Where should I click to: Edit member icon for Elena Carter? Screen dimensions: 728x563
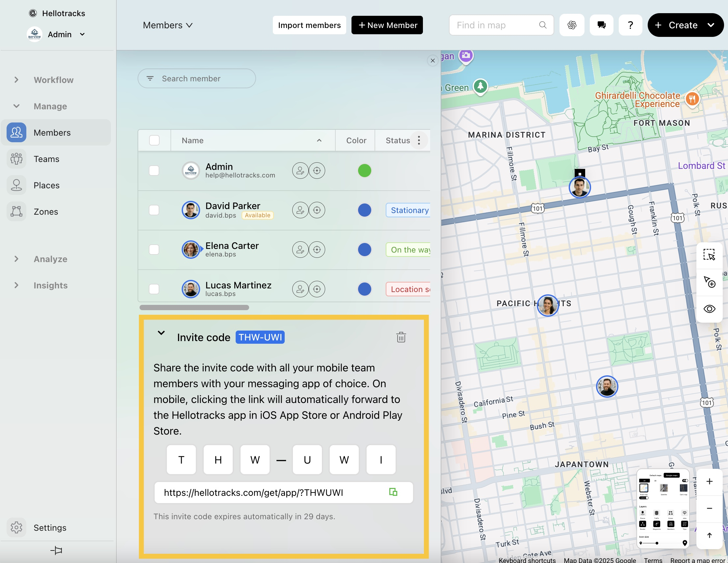(300, 250)
